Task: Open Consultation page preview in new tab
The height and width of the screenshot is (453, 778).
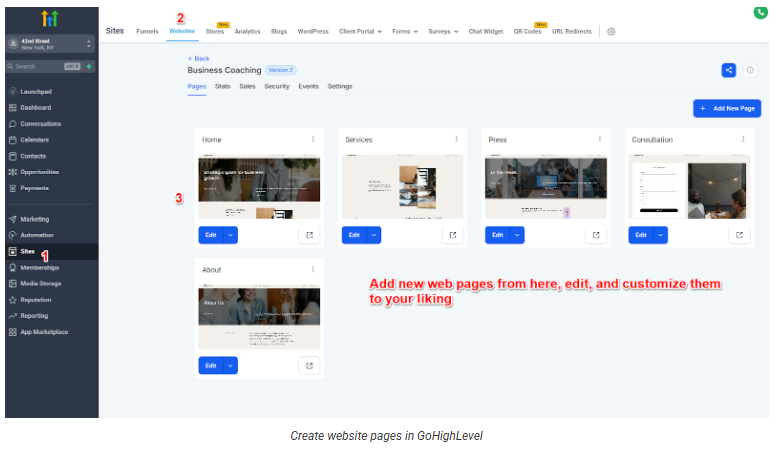Action: coord(739,235)
